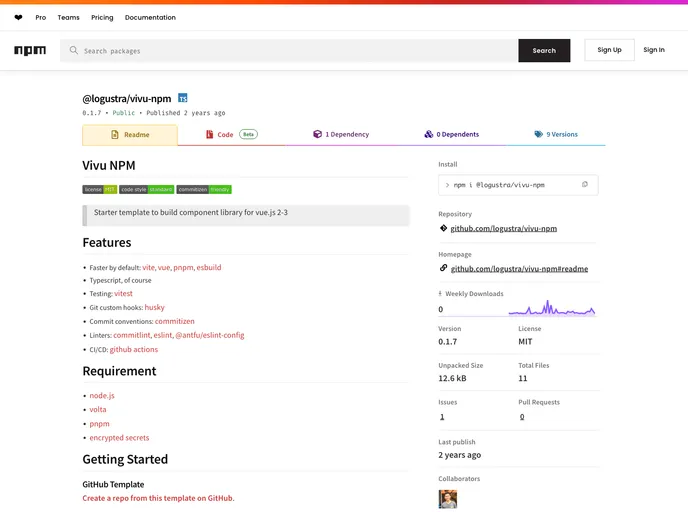
Task: Switch to the 1 Dependency tab
Action: [x=341, y=134]
